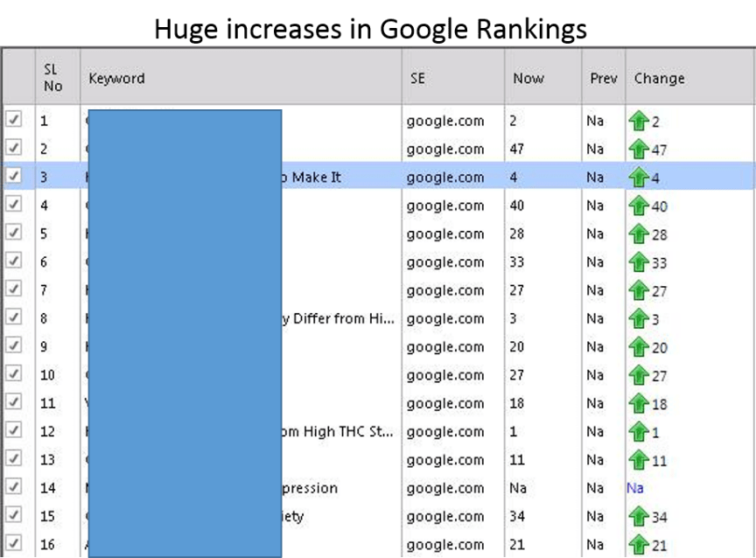Screen dimensions: 756x558
Task: Click the green arrow in row 16
Action: coord(639,545)
